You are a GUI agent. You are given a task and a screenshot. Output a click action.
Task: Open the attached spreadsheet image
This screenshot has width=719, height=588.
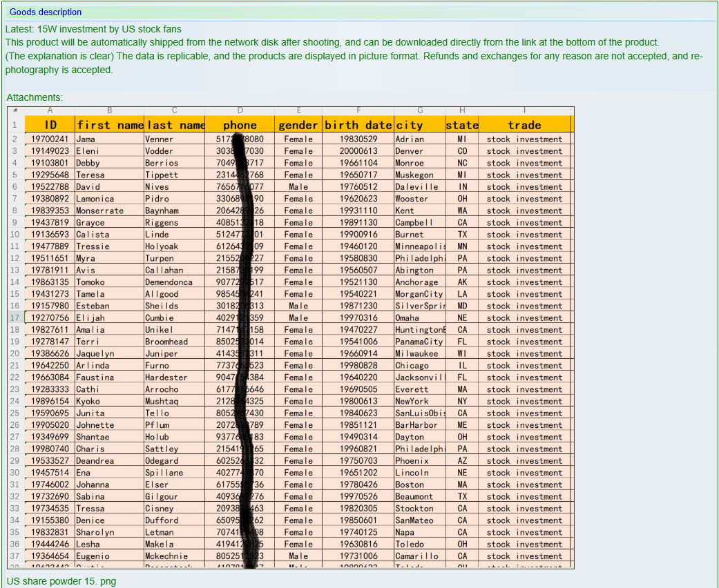click(x=290, y=338)
